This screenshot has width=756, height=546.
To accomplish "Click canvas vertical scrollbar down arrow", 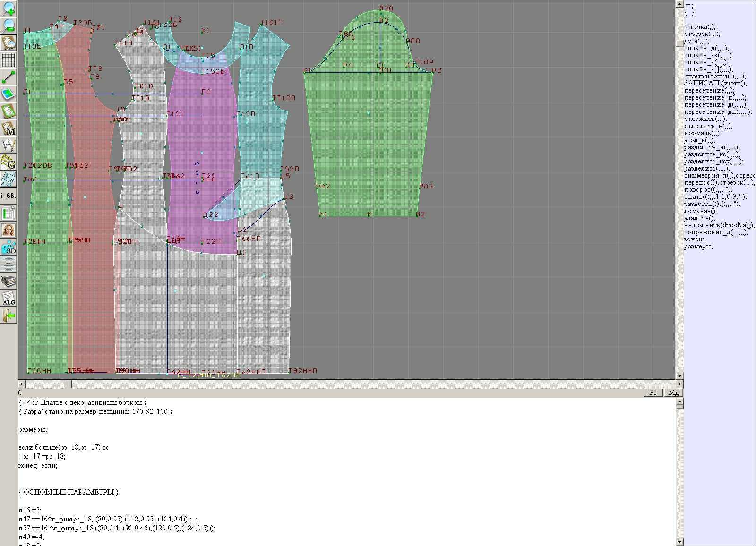I will pyautogui.click(x=679, y=376).
